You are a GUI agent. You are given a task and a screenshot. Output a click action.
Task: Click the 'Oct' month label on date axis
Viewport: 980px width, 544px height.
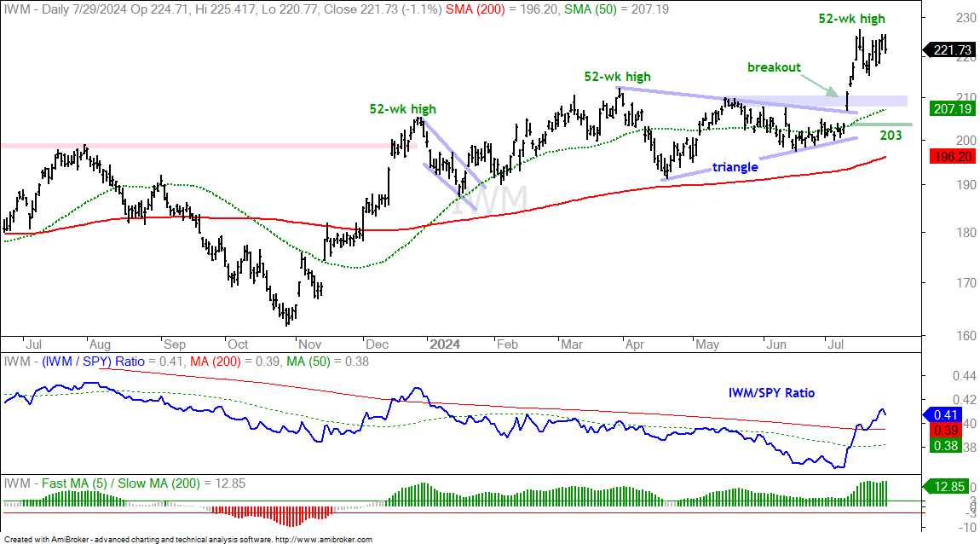238,344
